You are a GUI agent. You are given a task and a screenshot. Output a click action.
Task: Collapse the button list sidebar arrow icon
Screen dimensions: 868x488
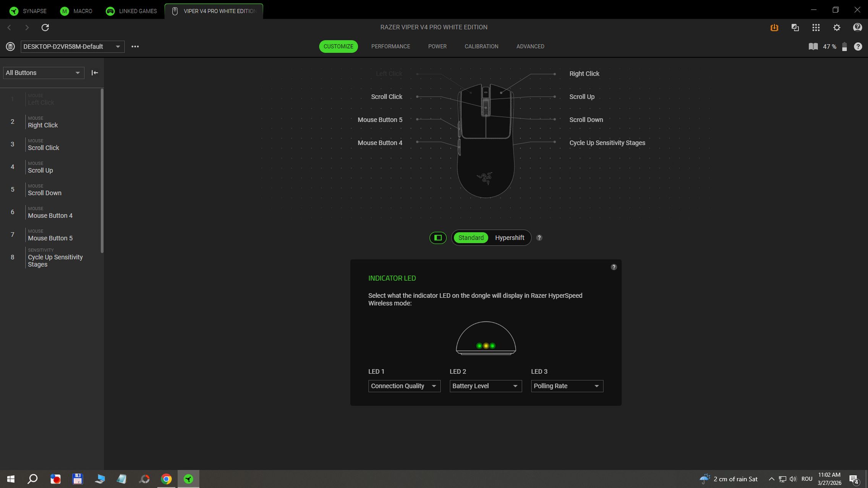coord(95,73)
